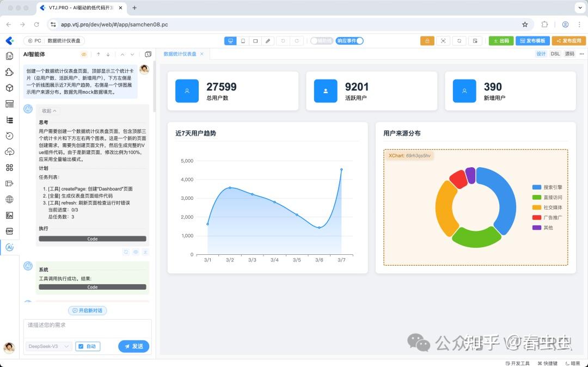Image resolution: width=588 pixels, height=367 pixels.
Task: Open the tag icon in the sidebar
Action: 10,183
